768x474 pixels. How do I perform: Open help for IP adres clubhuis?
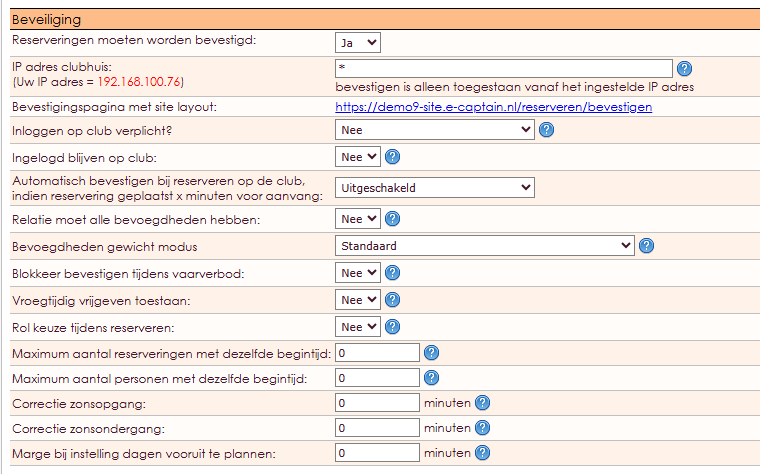(x=684, y=69)
